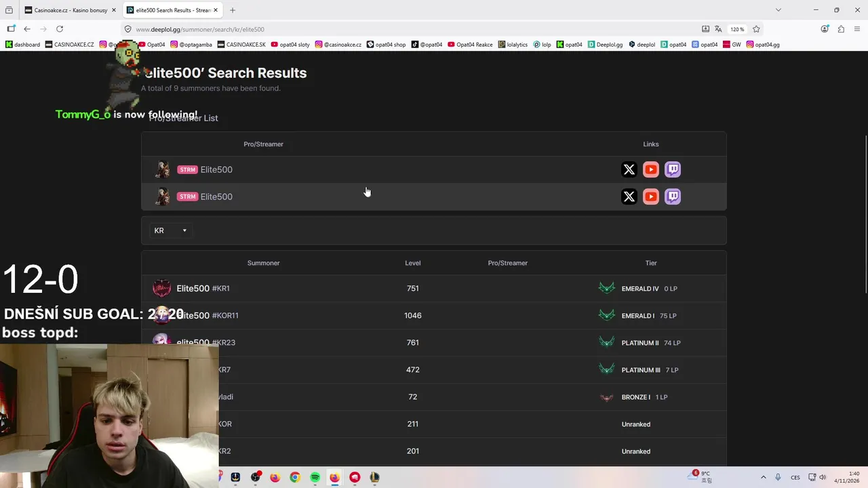This screenshot has width=868, height=488.
Task: Show site information shield icon
Action: (x=127, y=29)
